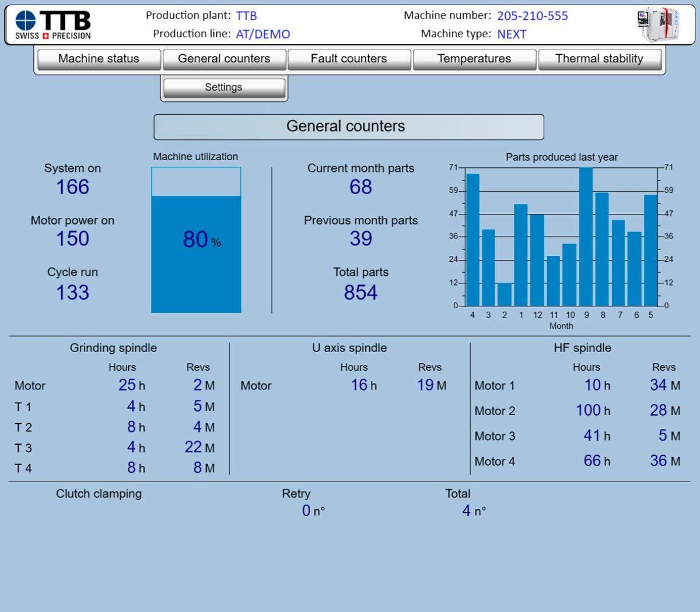This screenshot has width=700, height=612.
Task: Select the Total parts value 854
Action: pos(360,293)
